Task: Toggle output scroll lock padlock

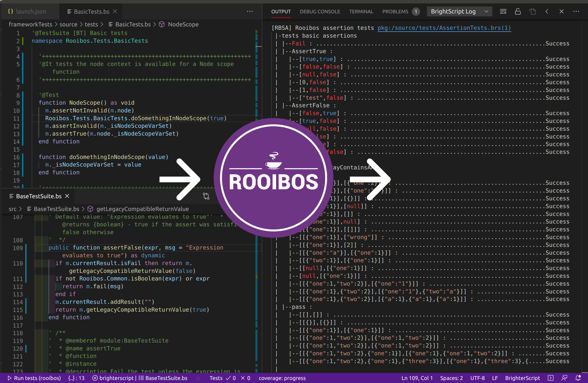Action: [x=518, y=12]
